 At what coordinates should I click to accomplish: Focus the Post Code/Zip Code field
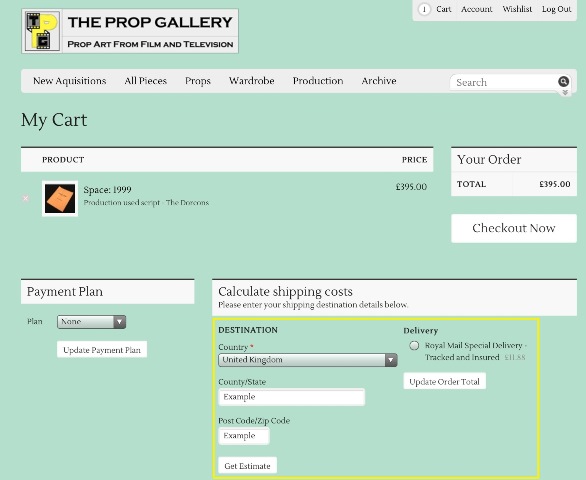click(244, 436)
